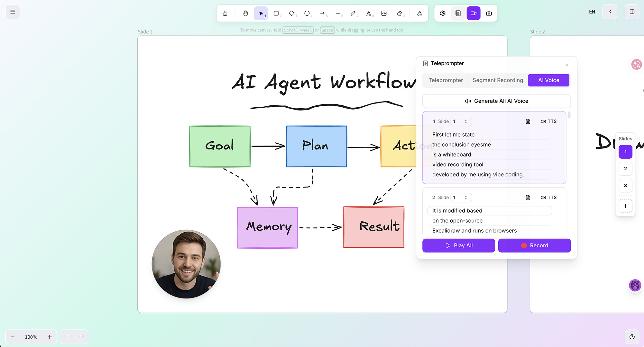Switch to the Segment Recording tab
Image resolution: width=644 pixels, height=347 pixels.
coord(498,80)
